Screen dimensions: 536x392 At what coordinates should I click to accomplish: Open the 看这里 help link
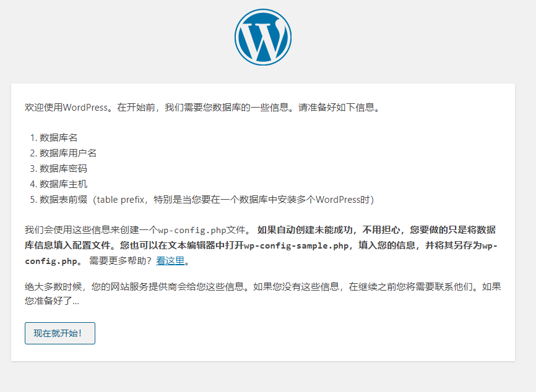coord(170,261)
